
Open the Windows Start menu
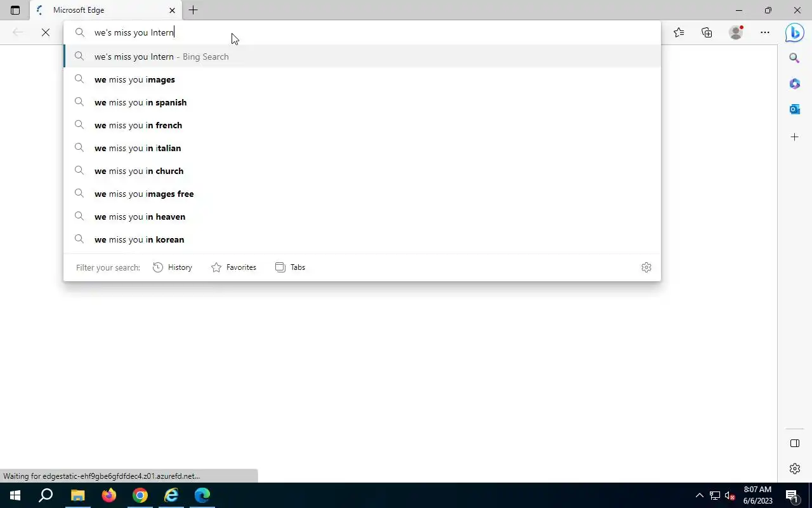coord(15,495)
